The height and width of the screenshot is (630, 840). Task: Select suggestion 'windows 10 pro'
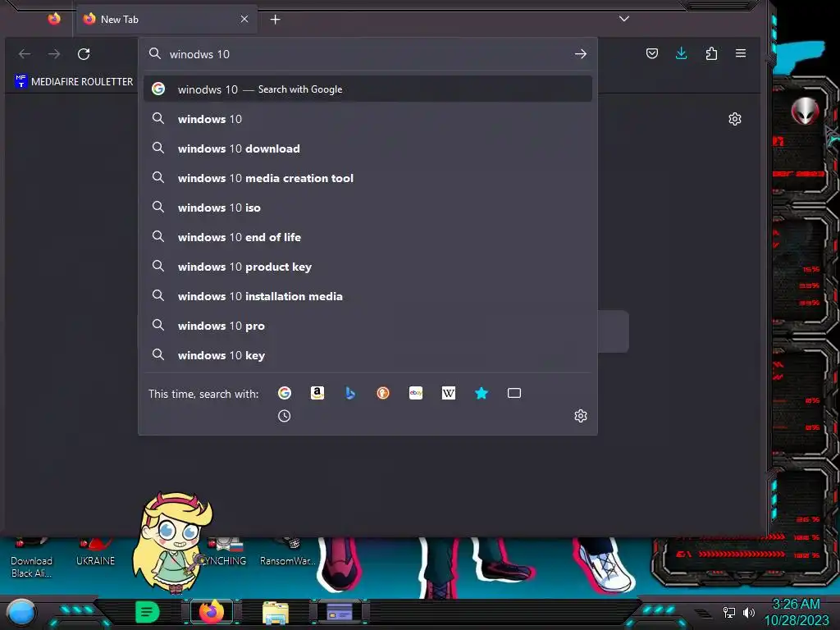click(367, 325)
